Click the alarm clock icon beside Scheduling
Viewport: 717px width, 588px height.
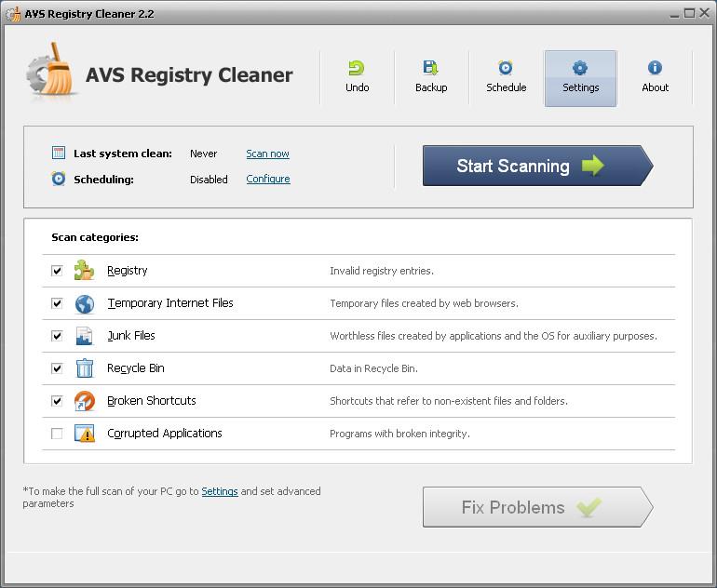59,179
